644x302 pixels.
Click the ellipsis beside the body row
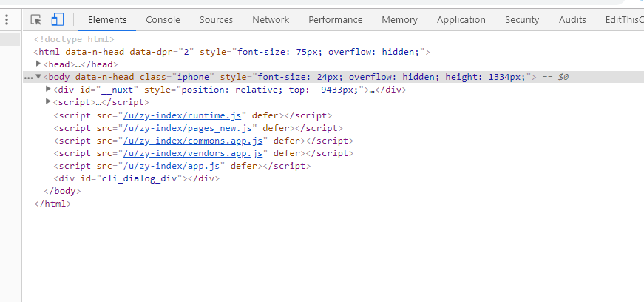pyautogui.click(x=28, y=78)
